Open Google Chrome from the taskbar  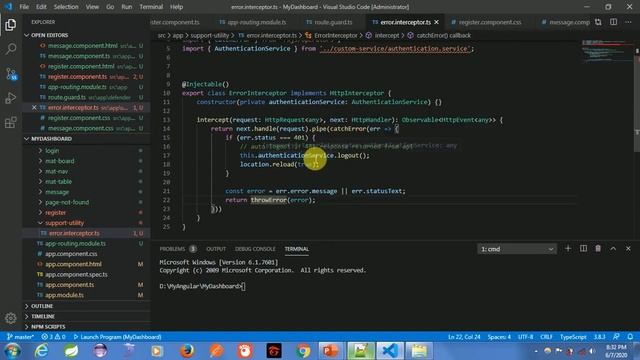(x=303, y=351)
